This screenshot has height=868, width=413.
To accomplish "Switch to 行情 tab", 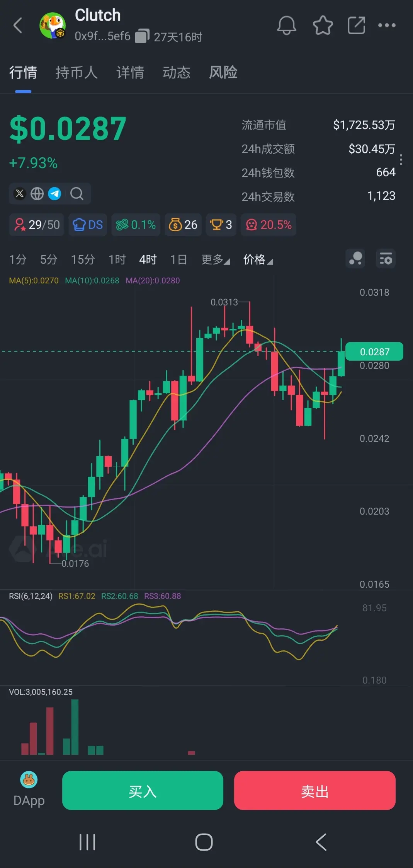I will [23, 72].
